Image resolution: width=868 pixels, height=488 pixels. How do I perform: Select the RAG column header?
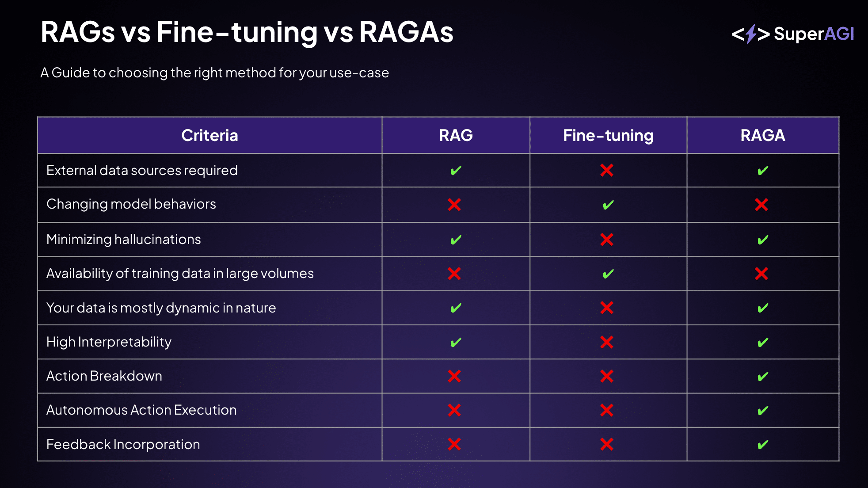[x=456, y=135]
